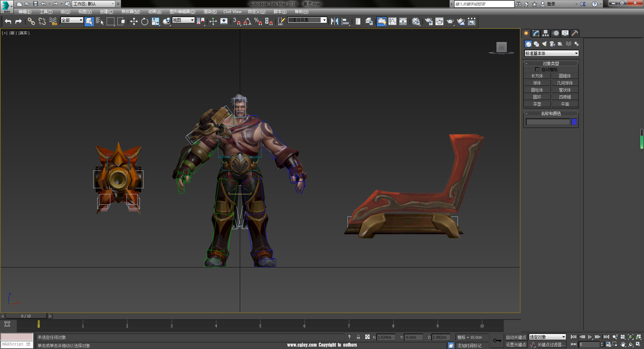Open the 渲染(R) menu
The height and width of the screenshot is (349, 644).
pos(210,12)
